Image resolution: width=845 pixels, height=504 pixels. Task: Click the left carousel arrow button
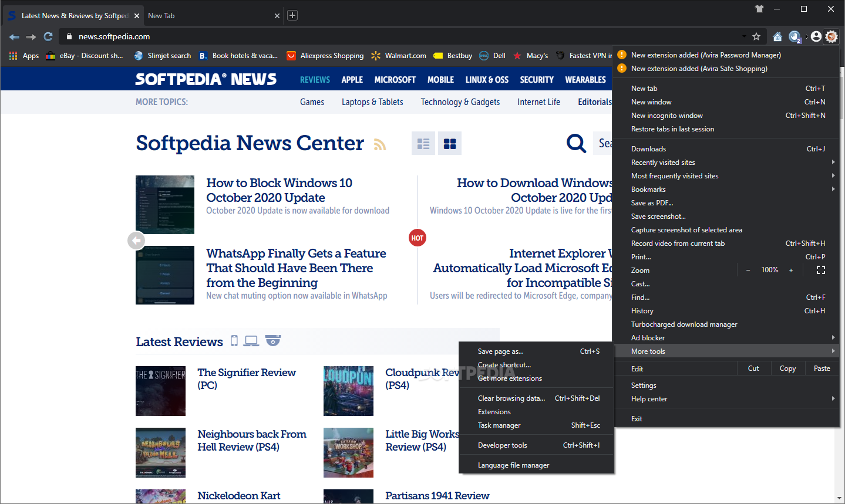coord(136,241)
